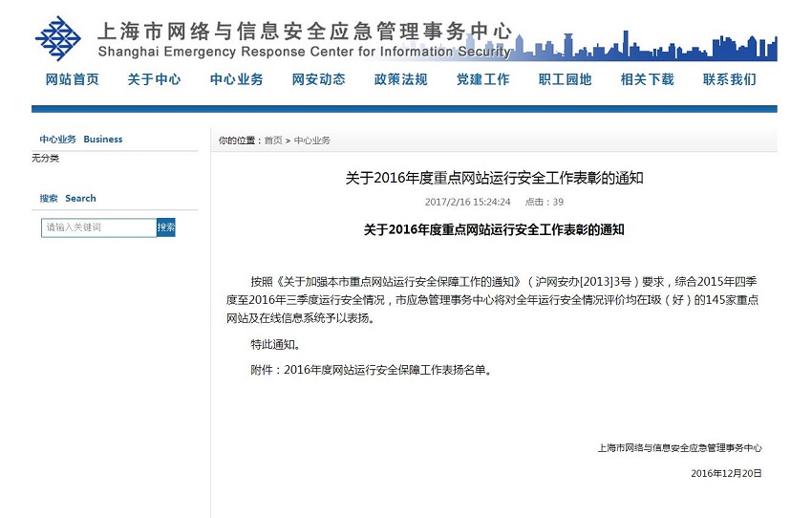Click Shanghai Emergency Response Center header text

305,52
